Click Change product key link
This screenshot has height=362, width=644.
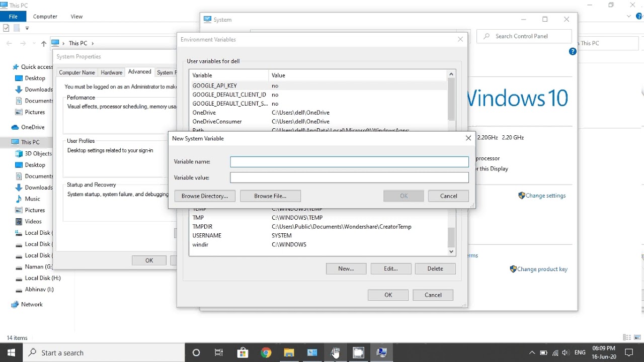(542, 269)
